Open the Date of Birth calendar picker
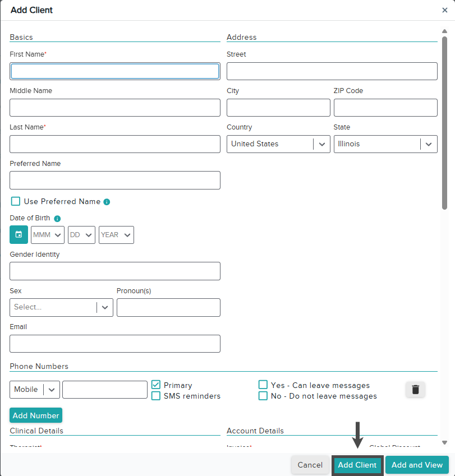The image size is (455, 476). point(19,235)
